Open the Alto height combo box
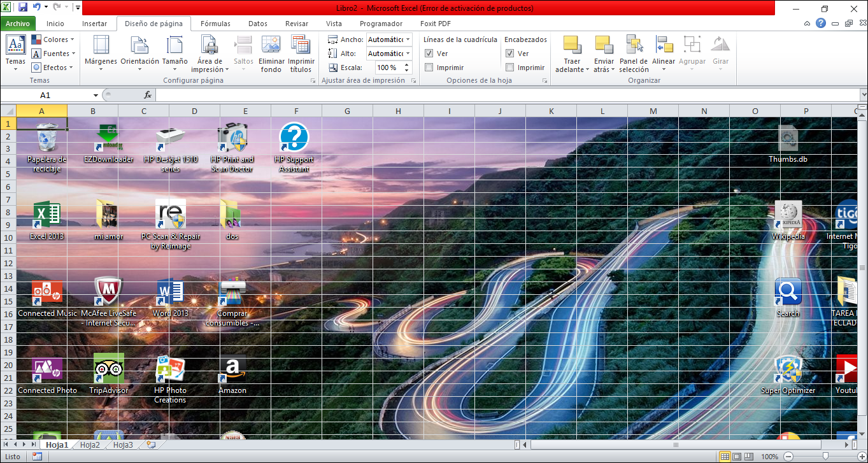 pos(389,53)
